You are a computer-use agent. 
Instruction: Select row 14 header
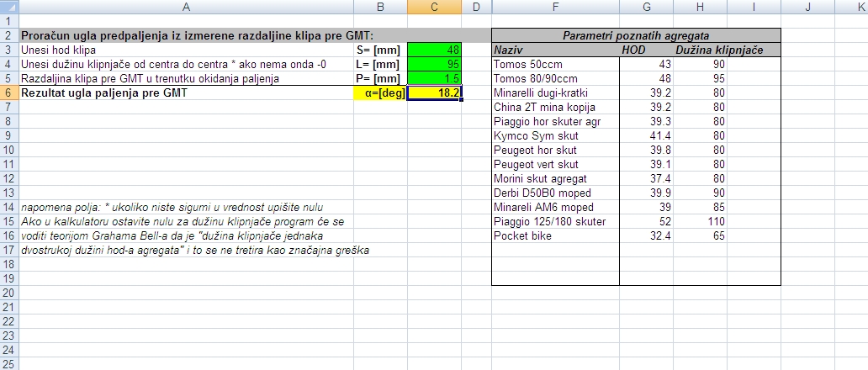tap(8, 207)
